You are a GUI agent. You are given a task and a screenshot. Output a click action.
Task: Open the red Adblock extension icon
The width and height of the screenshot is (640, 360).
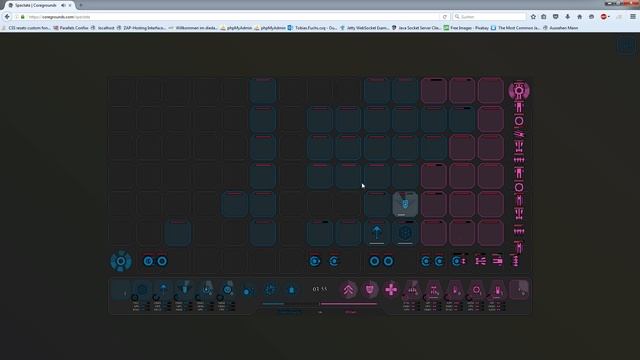pyautogui.click(x=604, y=17)
